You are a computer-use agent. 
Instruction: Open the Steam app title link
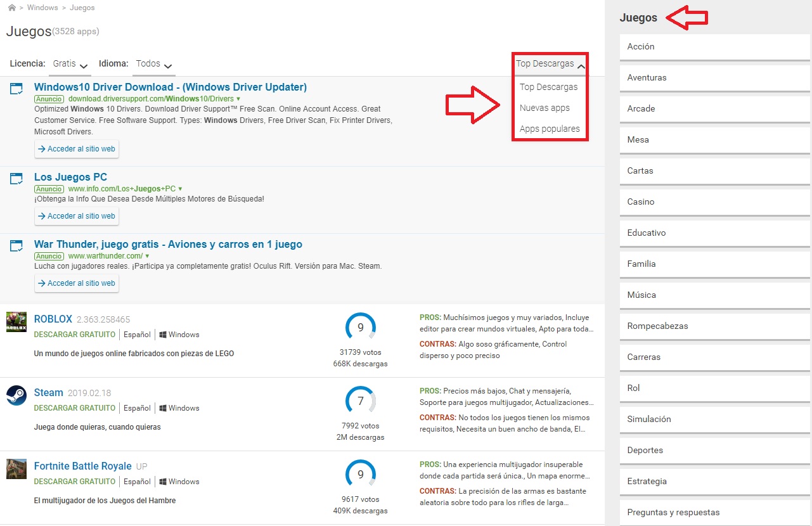tap(49, 392)
